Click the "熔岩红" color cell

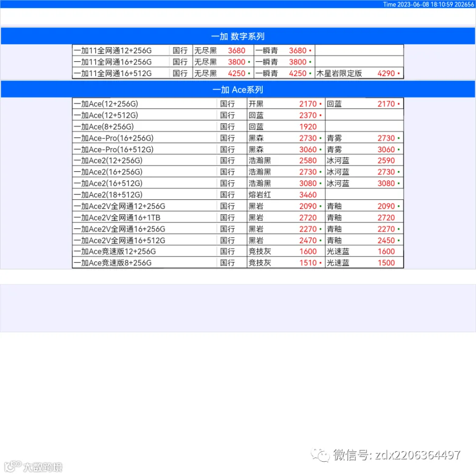pos(260,195)
